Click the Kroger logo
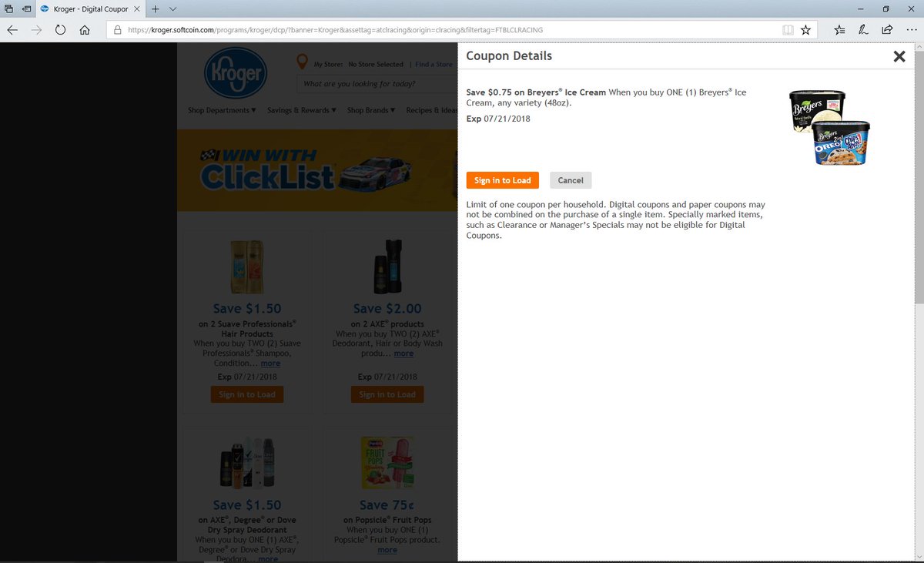924x563 pixels. pyautogui.click(x=235, y=72)
